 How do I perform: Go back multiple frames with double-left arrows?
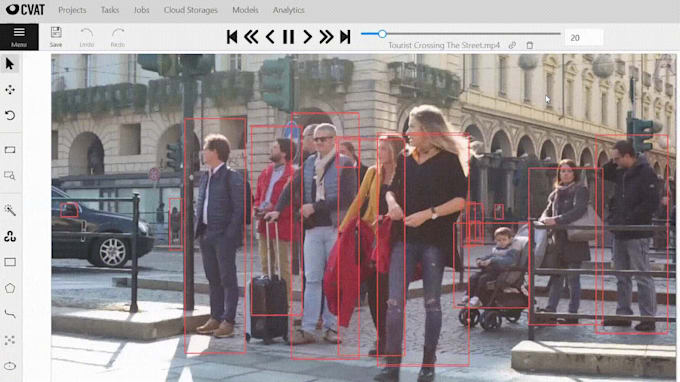point(251,37)
